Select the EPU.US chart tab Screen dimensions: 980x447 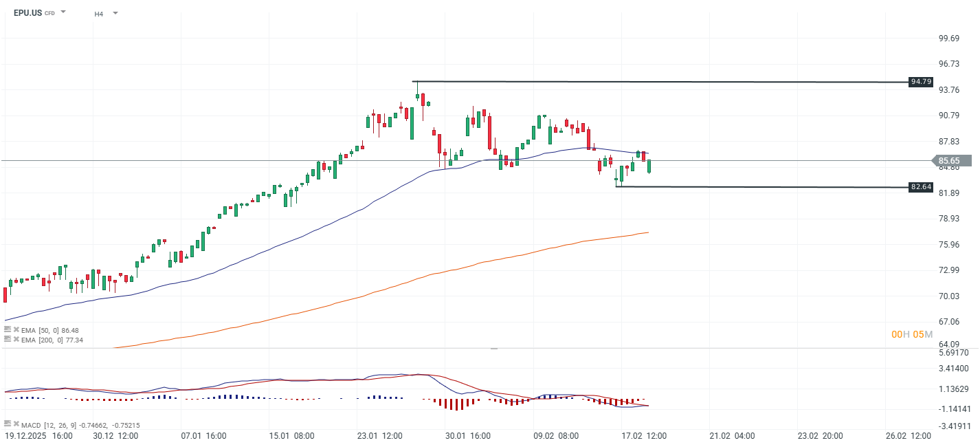(x=27, y=12)
